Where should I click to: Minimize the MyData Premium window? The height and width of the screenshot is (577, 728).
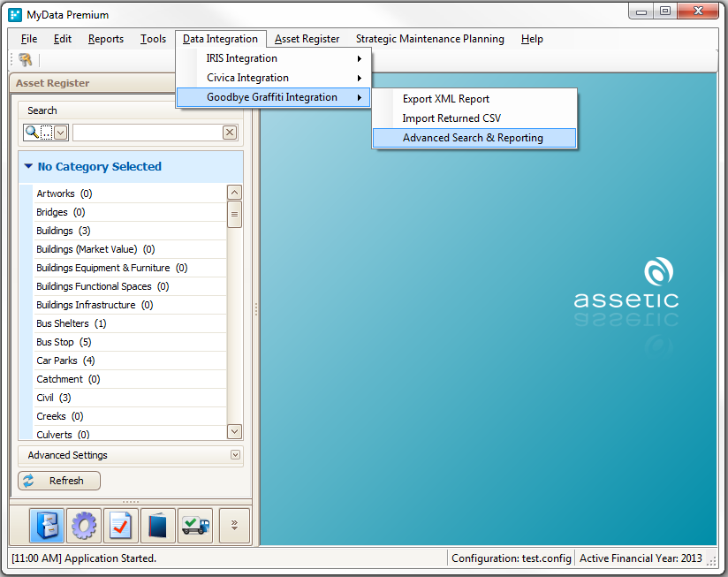[641, 11]
